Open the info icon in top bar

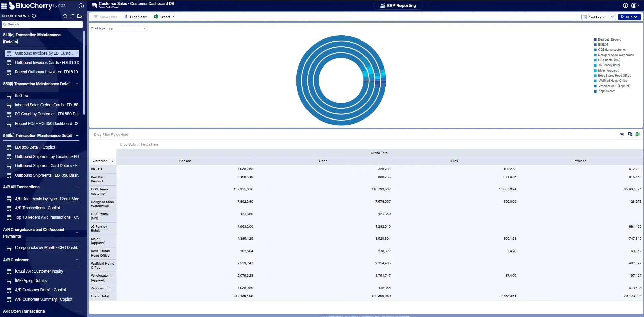[625, 5]
